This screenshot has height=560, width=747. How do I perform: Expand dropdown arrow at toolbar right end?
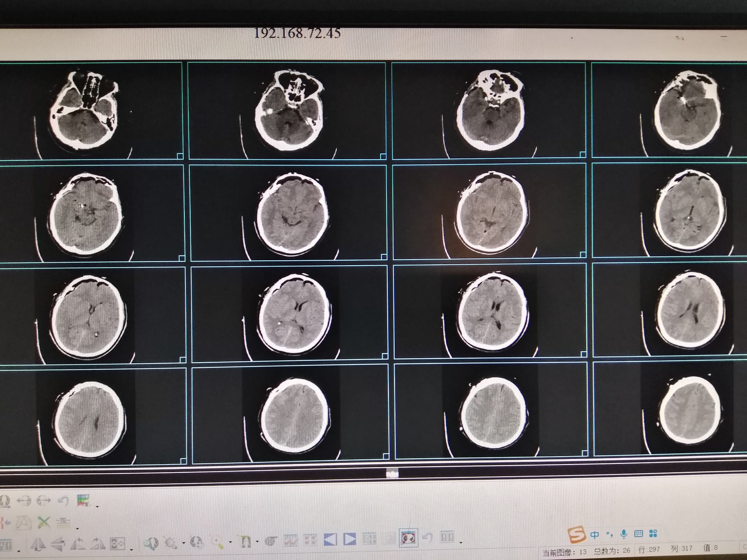(461, 542)
